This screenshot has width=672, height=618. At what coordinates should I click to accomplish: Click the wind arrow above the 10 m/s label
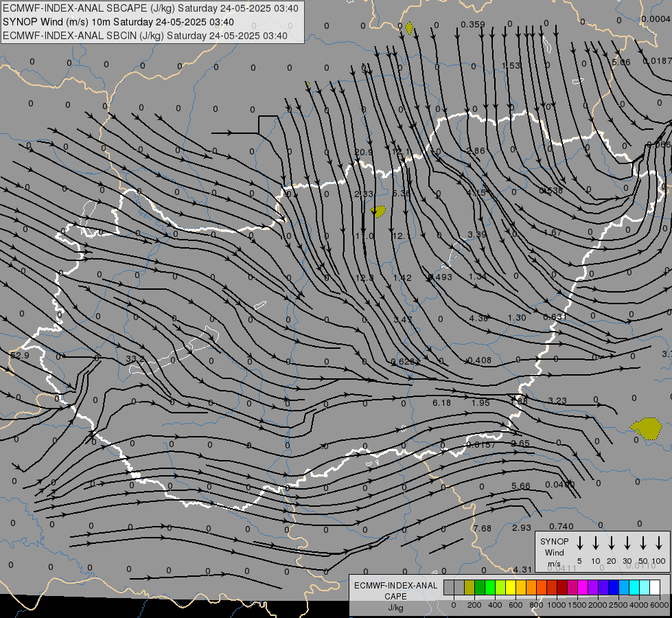click(x=596, y=543)
